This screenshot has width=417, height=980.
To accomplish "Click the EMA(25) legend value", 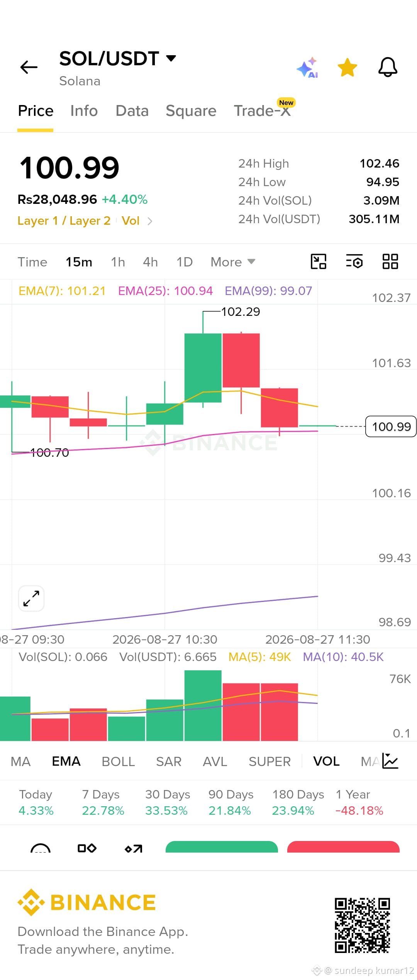I will point(165,291).
